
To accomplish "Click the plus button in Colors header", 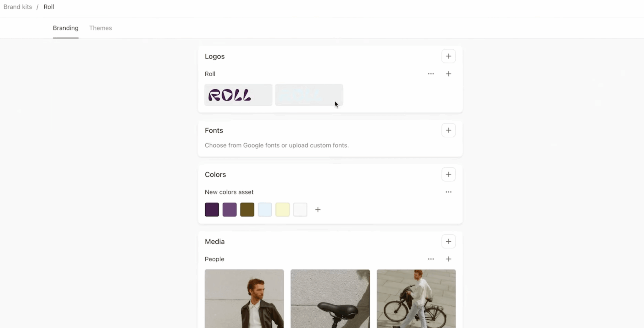I will [448, 174].
